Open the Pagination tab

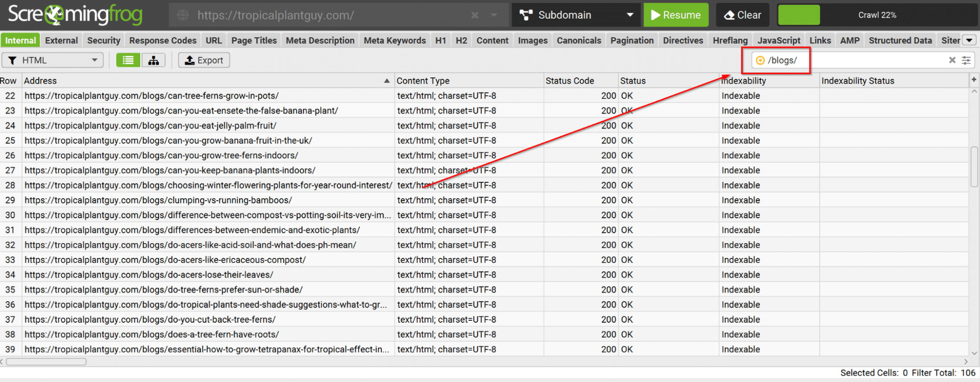tap(632, 40)
